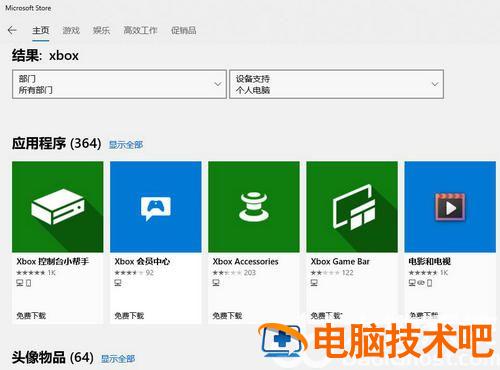Click the 电影和电视 title text

430,261
